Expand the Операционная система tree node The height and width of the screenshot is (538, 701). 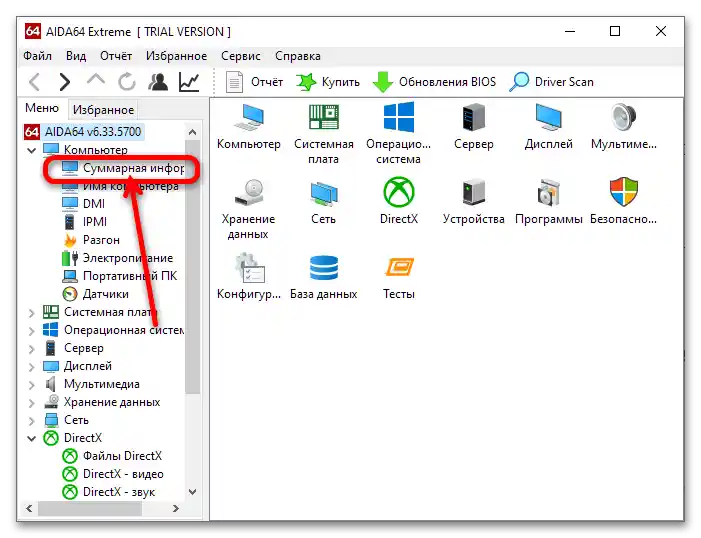[31, 331]
